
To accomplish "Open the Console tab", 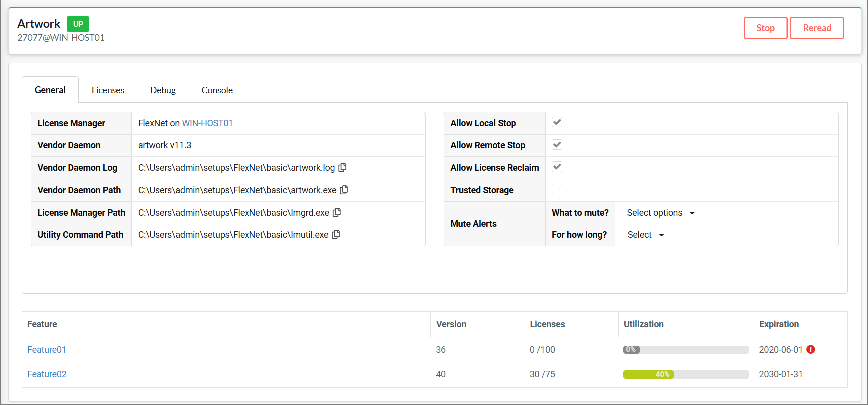I will pyautogui.click(x=217, y=90).
